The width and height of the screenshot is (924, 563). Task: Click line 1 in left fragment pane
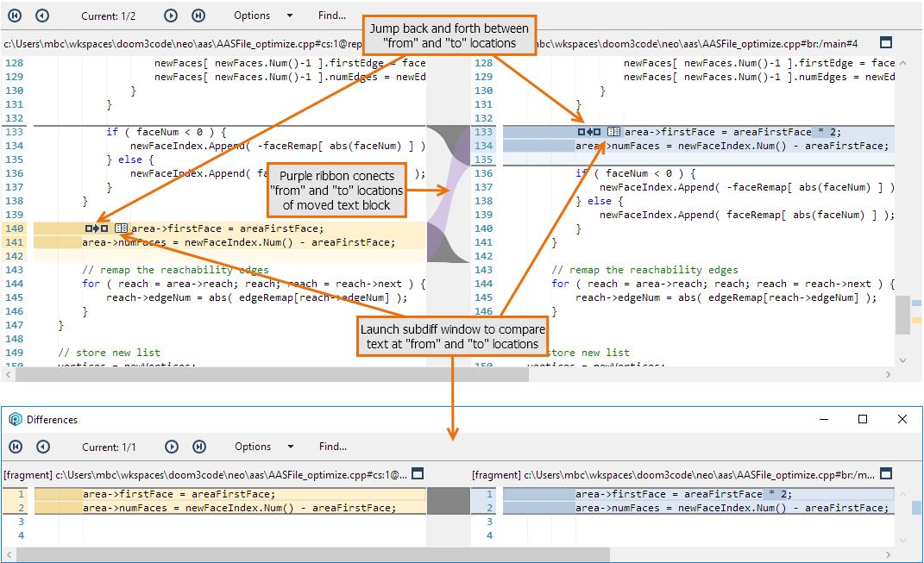pos(229,494)
